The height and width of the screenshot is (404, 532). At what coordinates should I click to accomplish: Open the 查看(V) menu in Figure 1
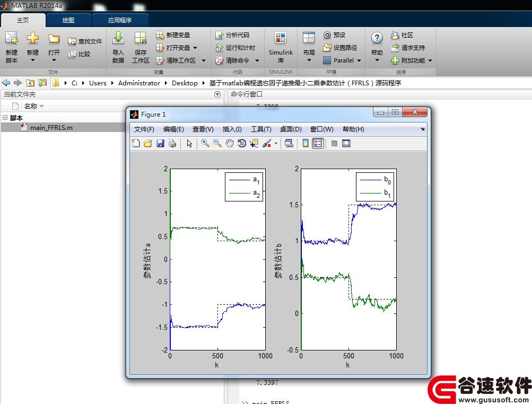tap(203, 129)
